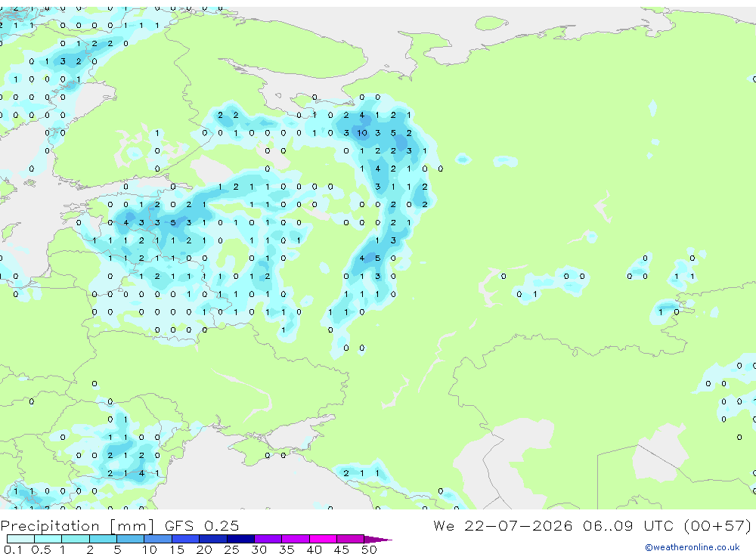Click the 'We 22-07-2026' date text
The height and width of the screenshot is (554, 756).
coord(503,525)
